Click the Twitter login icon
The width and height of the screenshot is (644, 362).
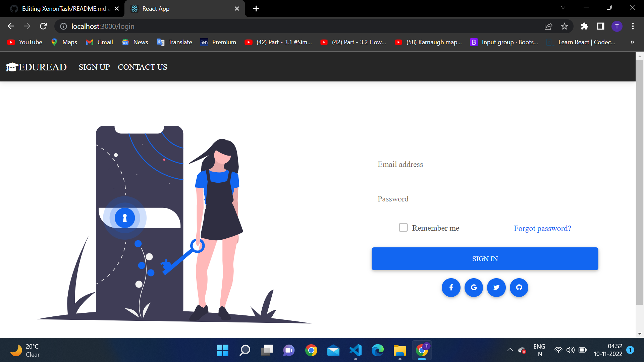point(496,288)
